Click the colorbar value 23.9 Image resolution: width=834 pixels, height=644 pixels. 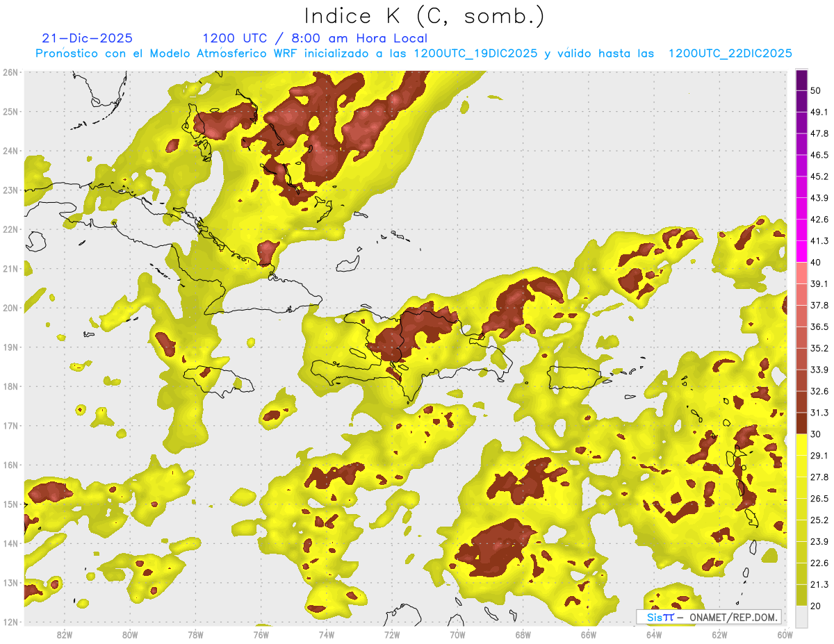(x=819, y=542)
